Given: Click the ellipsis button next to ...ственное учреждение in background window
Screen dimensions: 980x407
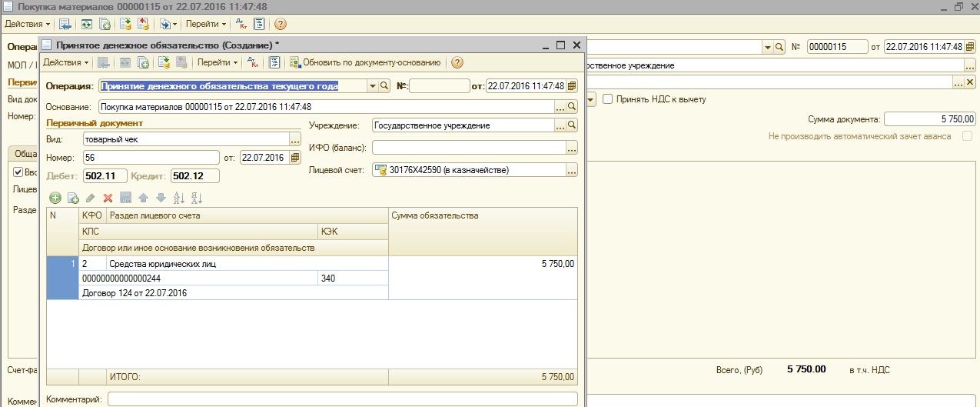Looking at the screenshot, I should click(x=969, y=65).
